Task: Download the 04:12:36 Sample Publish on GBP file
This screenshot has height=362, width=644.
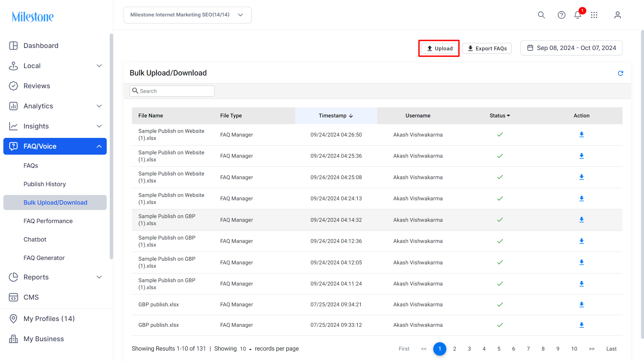Action: 582,241
